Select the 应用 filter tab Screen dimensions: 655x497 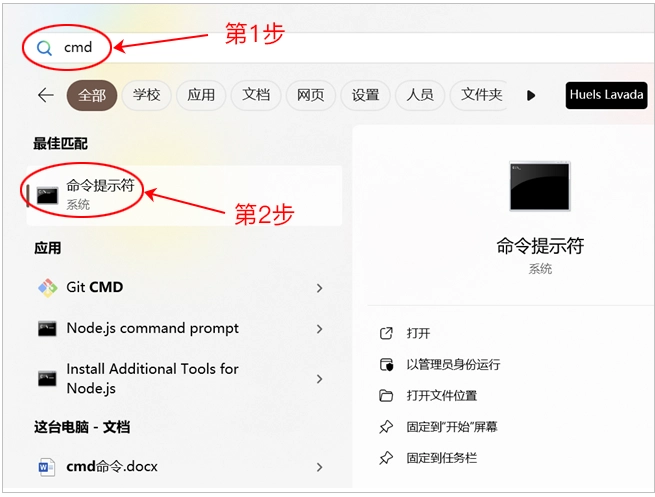tap(201, 95)
